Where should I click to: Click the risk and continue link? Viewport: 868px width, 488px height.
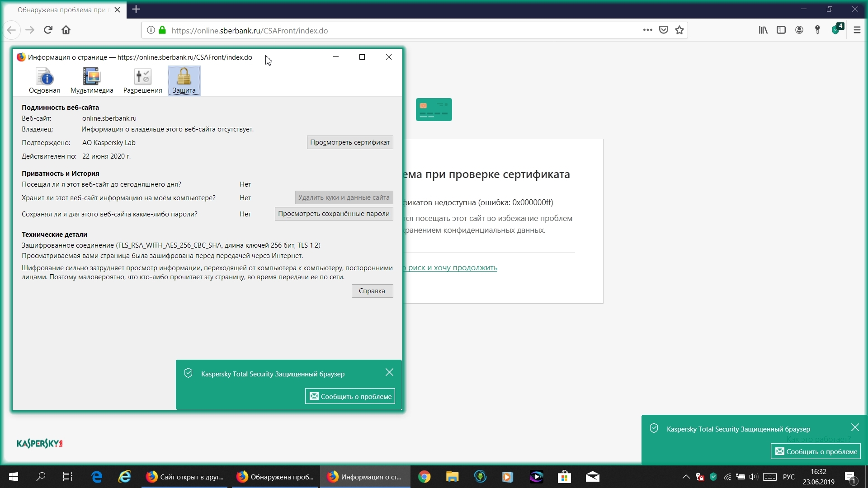pyautogui.click(x=450, y=267)
